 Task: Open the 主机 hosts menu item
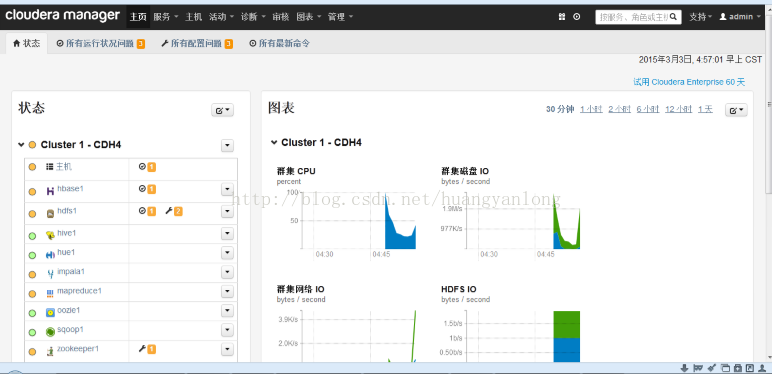[x=193, y=17]
